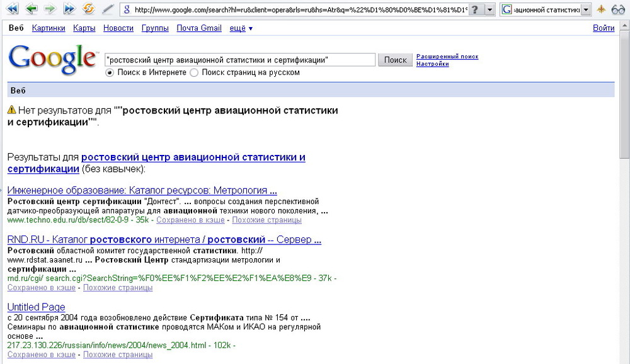Click the blue fast-forward double-arrow icon
This screenshot has width=630, height=364.
[x=69, y=9]
